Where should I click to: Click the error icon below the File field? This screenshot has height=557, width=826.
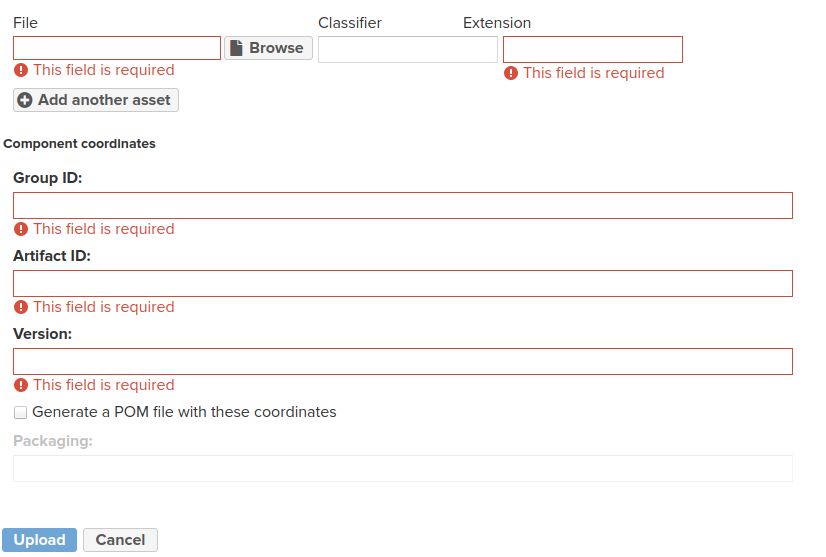point(21,71)
